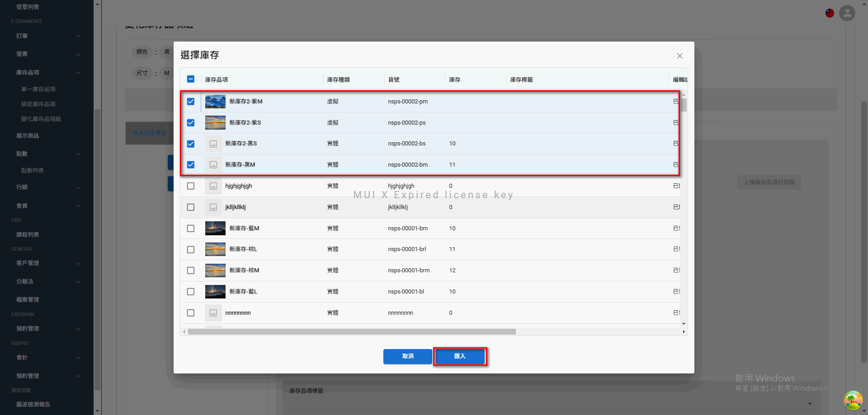Click the 匯入 button to import selection
868x415 pixels.
460,356
